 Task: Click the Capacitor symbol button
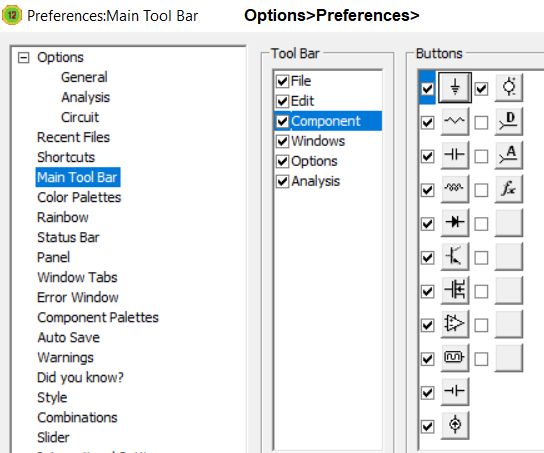click(455, 155)
